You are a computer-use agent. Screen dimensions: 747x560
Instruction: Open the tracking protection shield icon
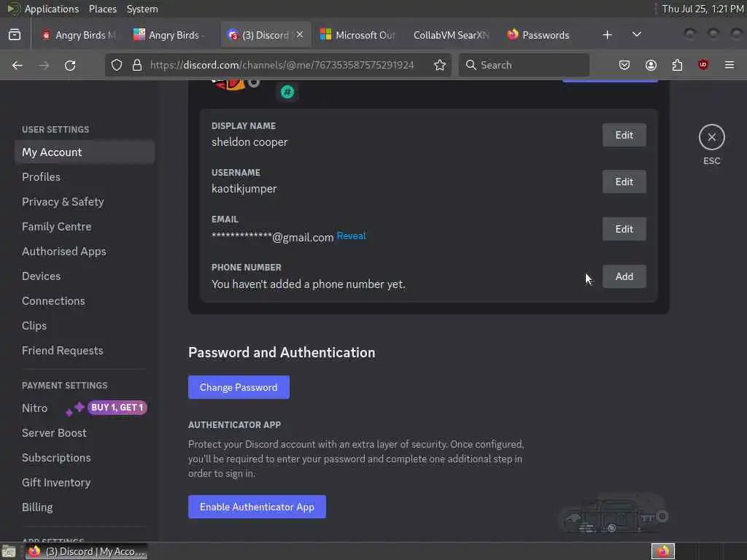point(117,65)
